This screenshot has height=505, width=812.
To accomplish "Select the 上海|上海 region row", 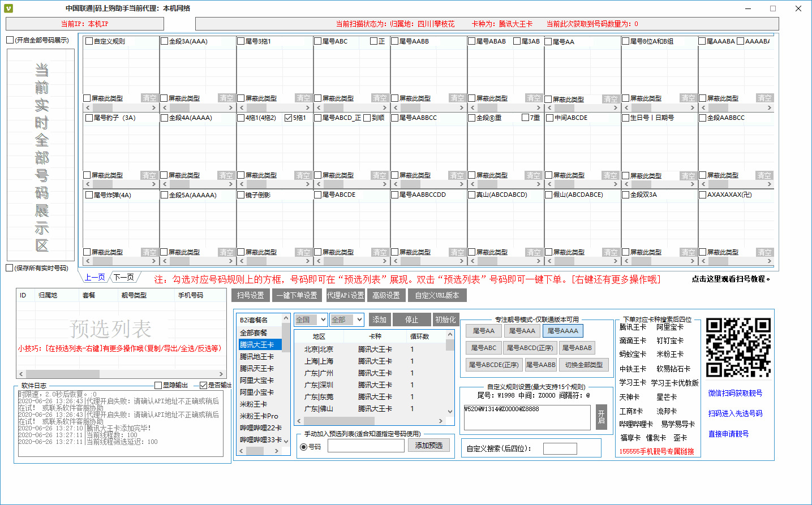I will pyautogui.click(x=370, y=361).
